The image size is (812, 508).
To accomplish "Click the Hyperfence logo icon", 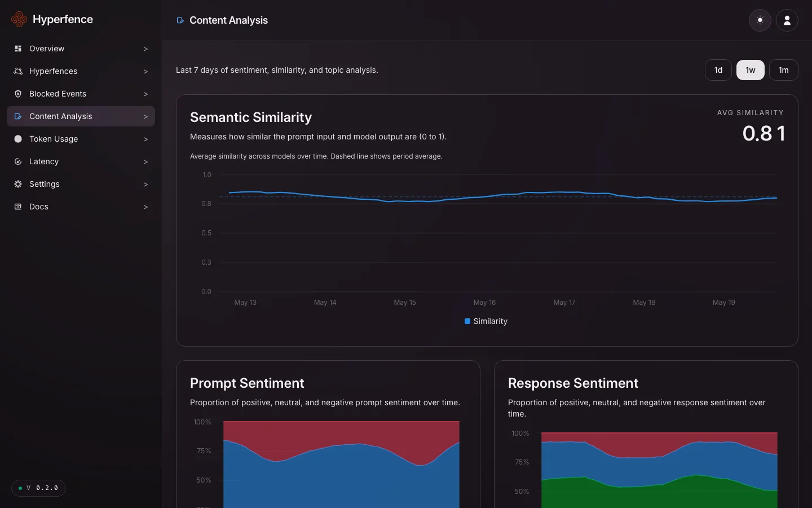I will pyautogui.click(x=19, y=19).
